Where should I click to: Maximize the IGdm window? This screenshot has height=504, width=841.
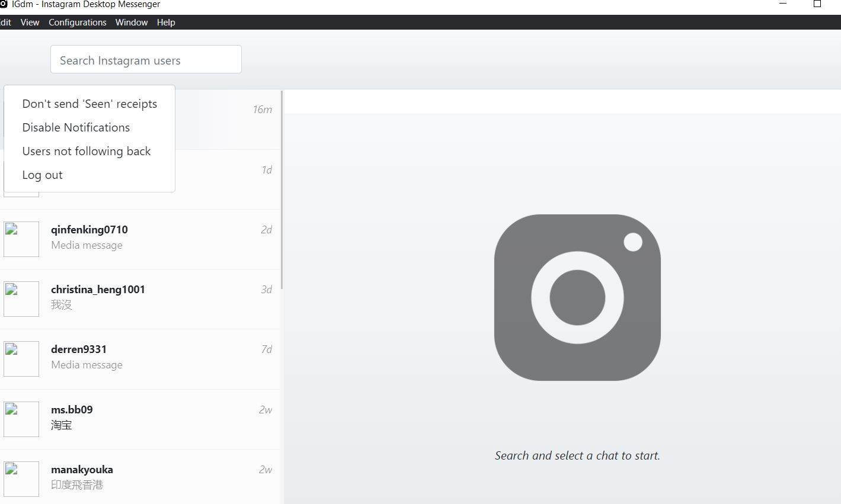(817, 4)
